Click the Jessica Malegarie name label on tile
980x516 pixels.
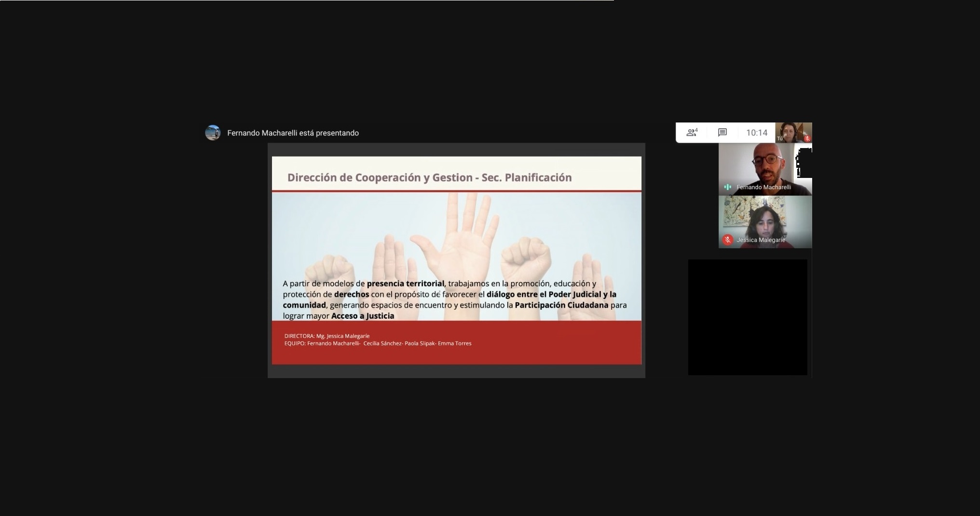(x=761, y=240)
